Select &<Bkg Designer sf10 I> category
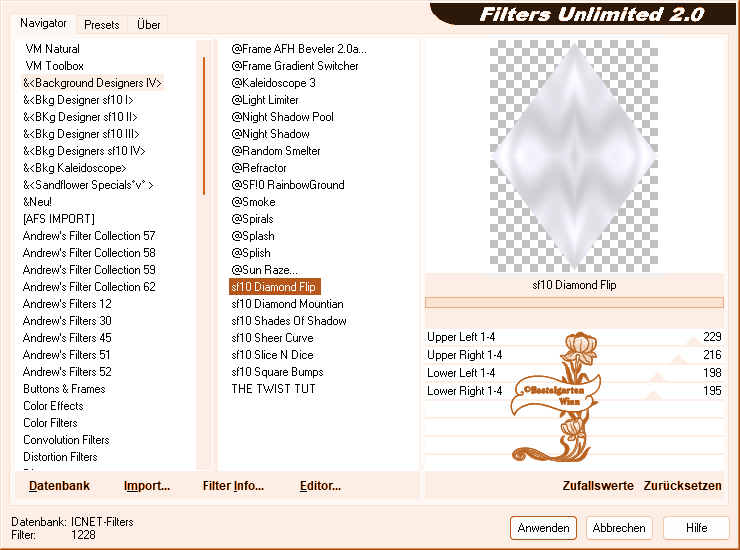740x550 pixels. coord(78,100)
